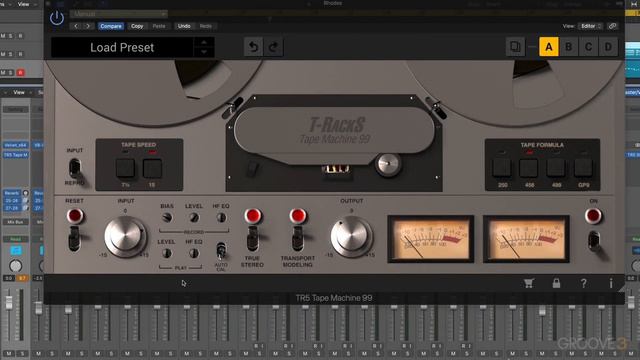
Task: Go to the previous plugin setting arrow
Action: (x=76, y=26)
